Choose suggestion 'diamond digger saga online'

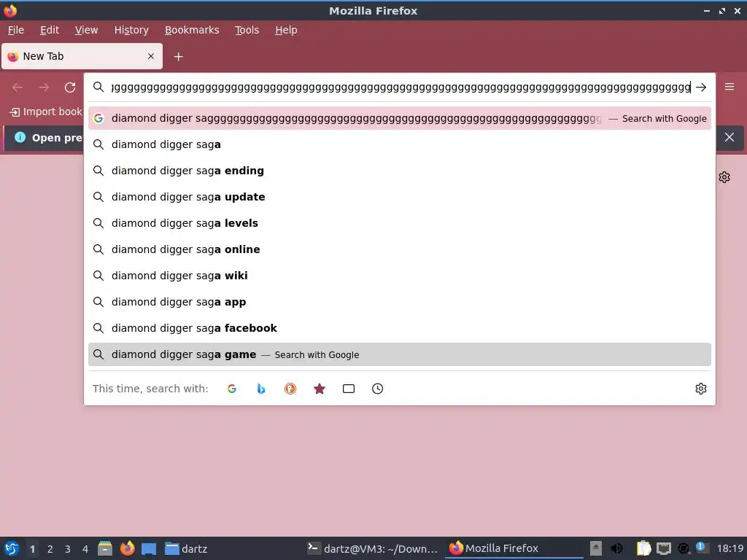[400, 249]
